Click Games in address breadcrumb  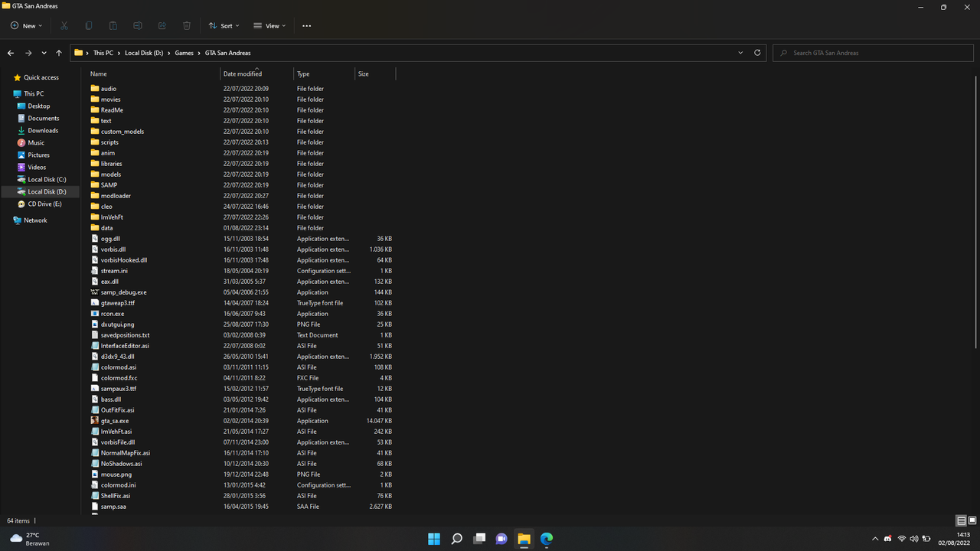184,53
